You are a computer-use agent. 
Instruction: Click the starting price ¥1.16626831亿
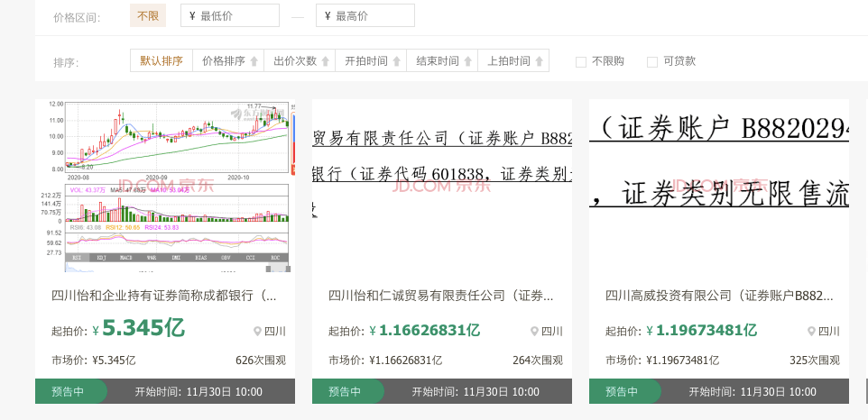425,331
